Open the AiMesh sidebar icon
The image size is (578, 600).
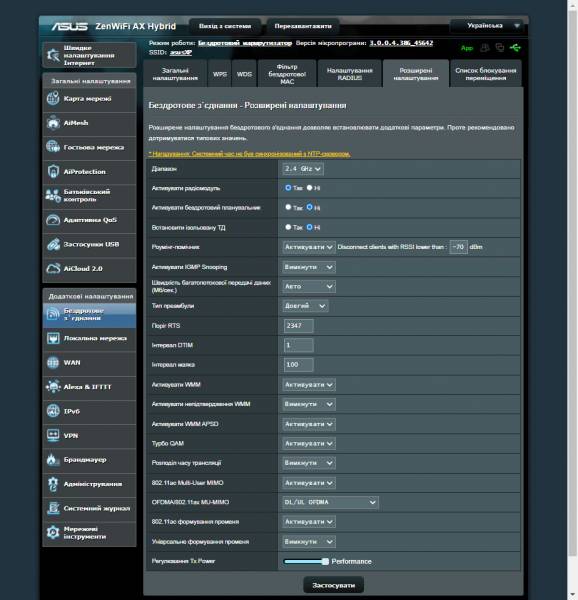53,123
